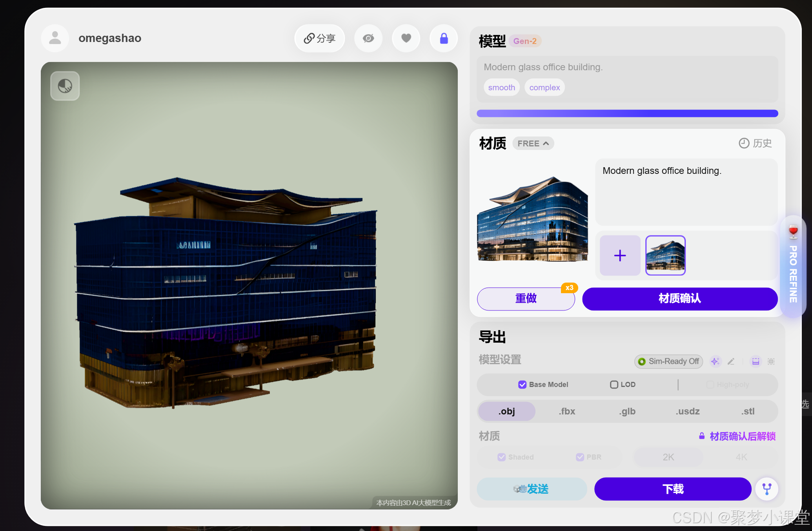
Task: Toggle the Sim-Ready Off switch
Action: [668, 361]
